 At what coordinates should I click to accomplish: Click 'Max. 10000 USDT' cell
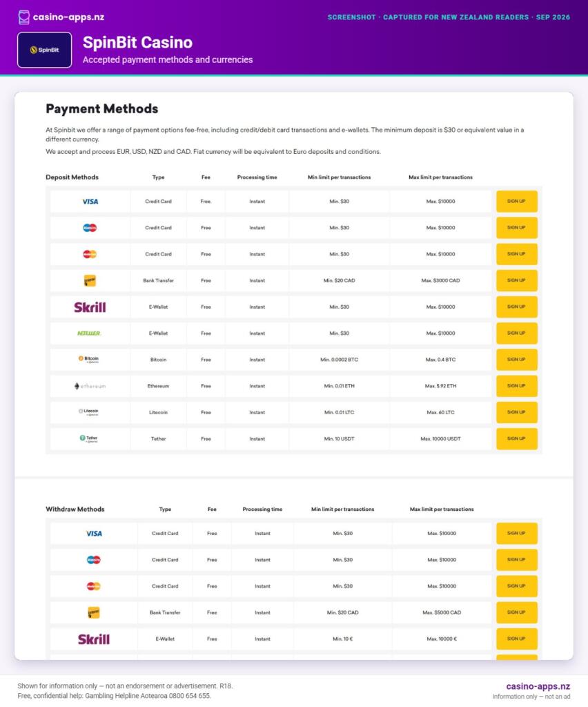tap(441, 438)
